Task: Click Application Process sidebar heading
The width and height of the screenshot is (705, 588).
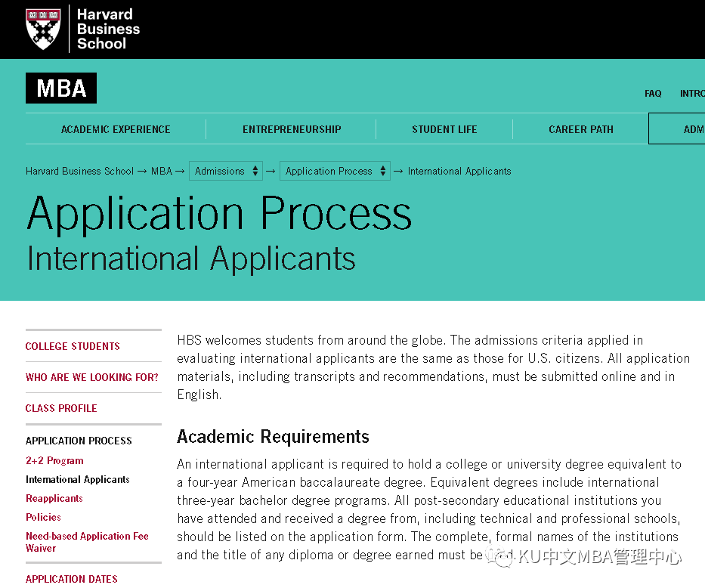Action: 79,441
